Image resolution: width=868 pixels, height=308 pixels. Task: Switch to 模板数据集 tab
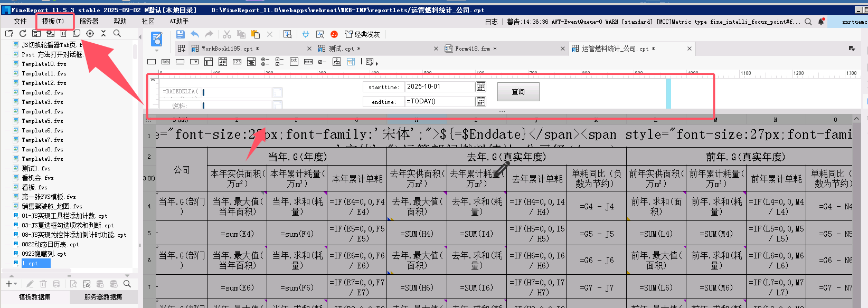pyautogui.click(x=35, y=297)
